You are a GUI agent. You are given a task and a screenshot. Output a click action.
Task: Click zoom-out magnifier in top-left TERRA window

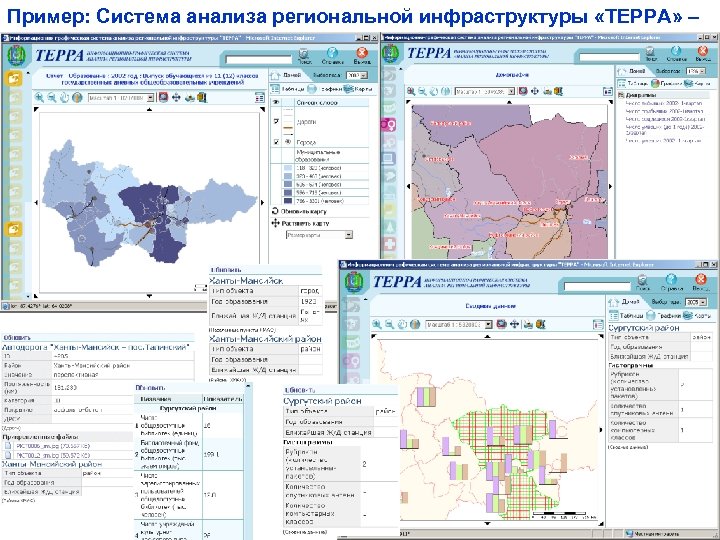click(x=51, y=97)
